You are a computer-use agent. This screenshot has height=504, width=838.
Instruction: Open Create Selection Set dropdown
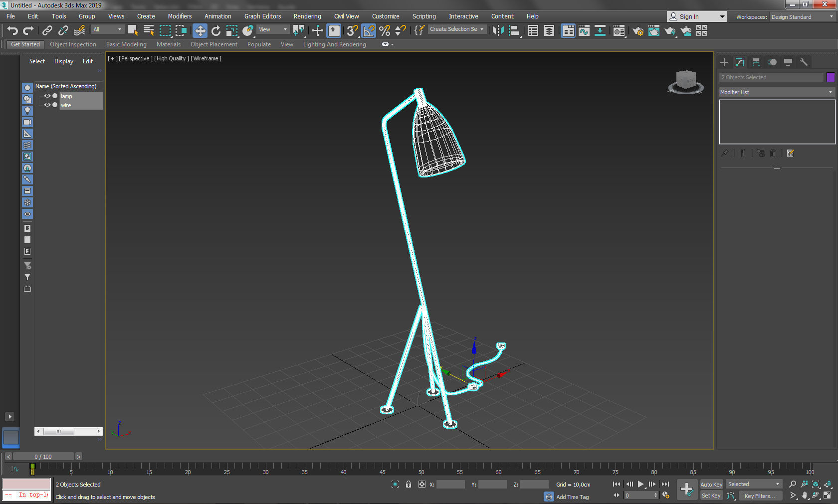457,29
